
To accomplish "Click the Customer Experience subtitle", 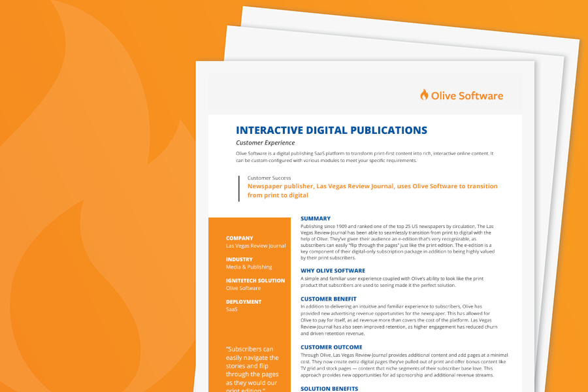I will [265, 142].
